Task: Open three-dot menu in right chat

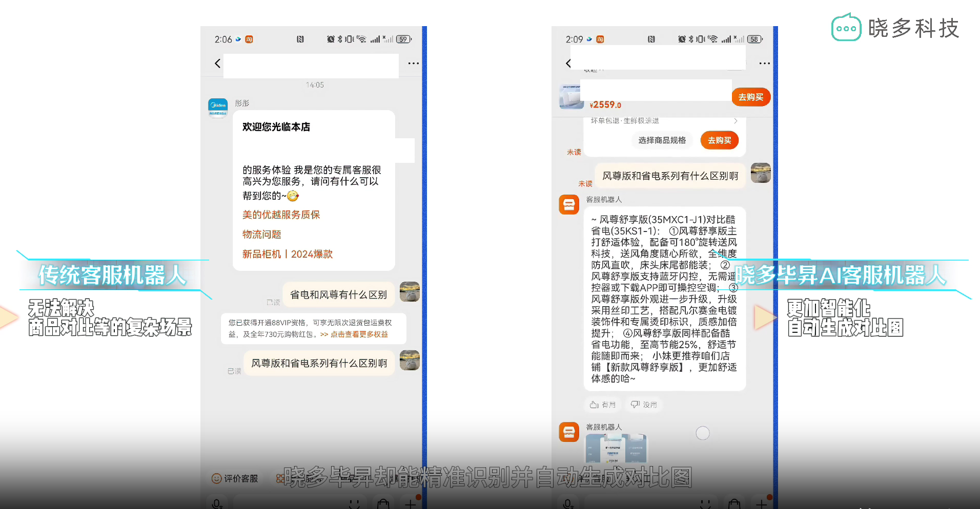Action: 764,63
